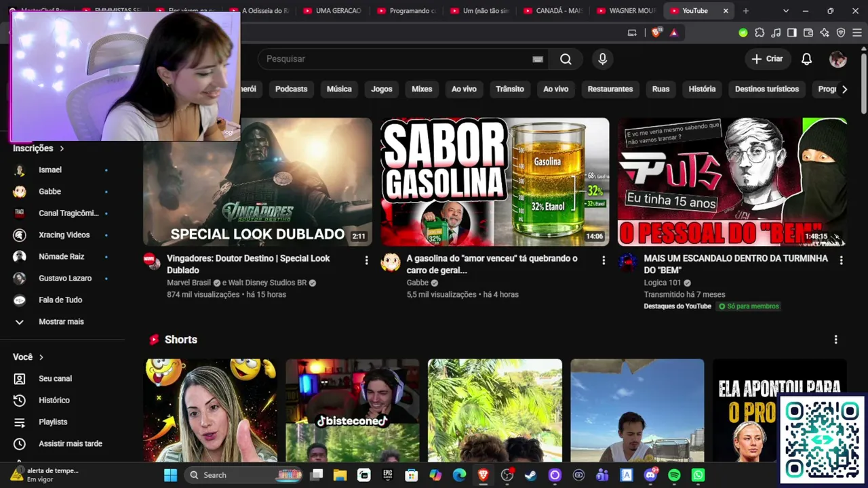Viewport: 868px width, 488px height.
Task: Expand the Você section arrow
Action: point(41,357)
